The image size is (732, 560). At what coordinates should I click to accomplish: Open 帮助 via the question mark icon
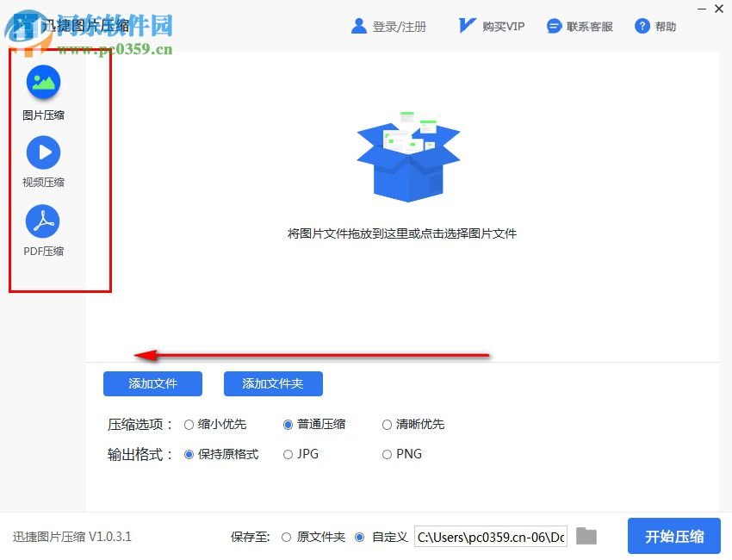tap(642, 25)
